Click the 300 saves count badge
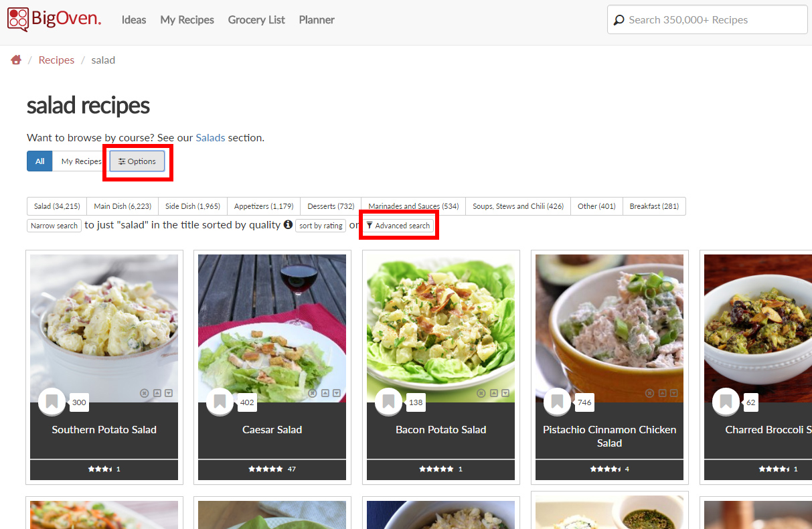Image resolution: width=812 pixels, height=529 pixels. point(79,402)
